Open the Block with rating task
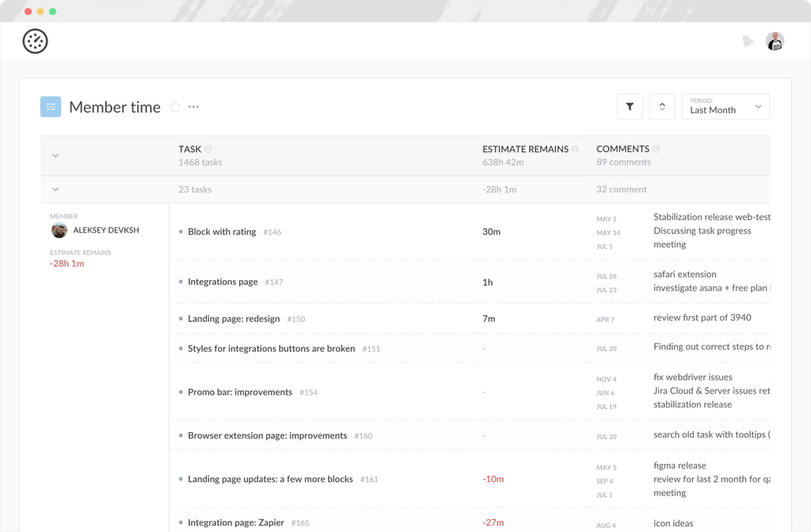The image size is (811, 532). pyautogui.click(x=222, y=232)
